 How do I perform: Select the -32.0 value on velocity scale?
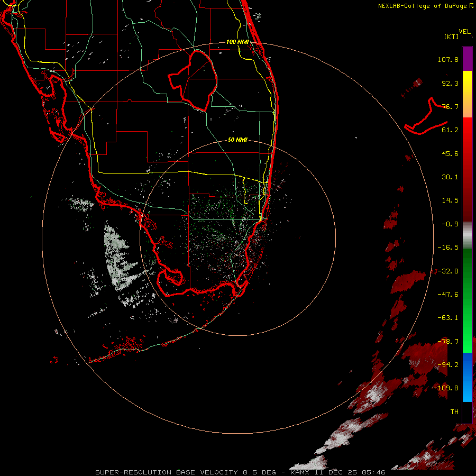[x=448, y=271]
